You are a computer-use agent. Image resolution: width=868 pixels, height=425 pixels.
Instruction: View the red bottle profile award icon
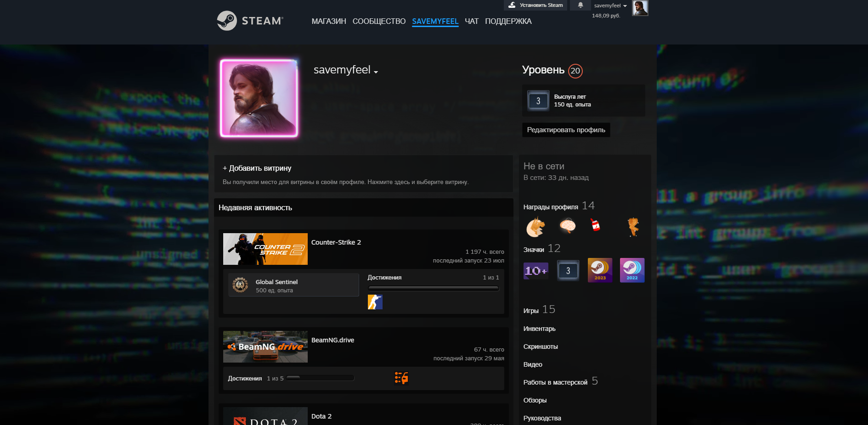(x=595, y=224)
